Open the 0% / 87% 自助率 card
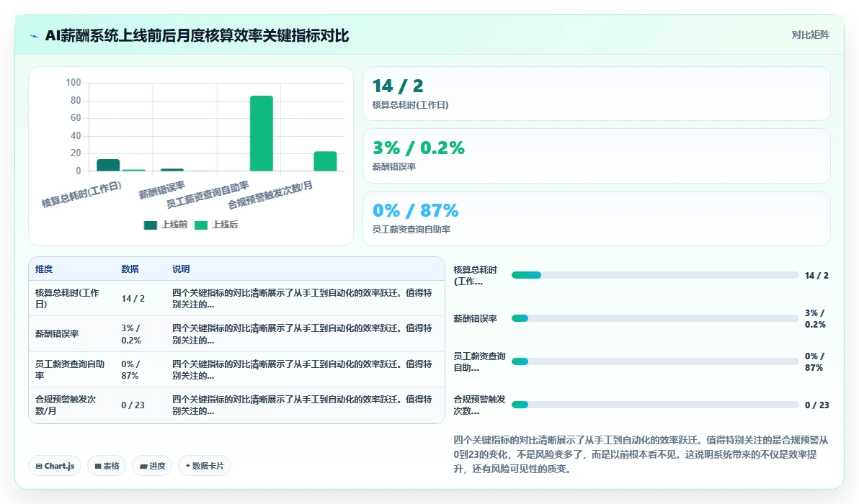This screenshot has width=859, height=504. [596, 218]
